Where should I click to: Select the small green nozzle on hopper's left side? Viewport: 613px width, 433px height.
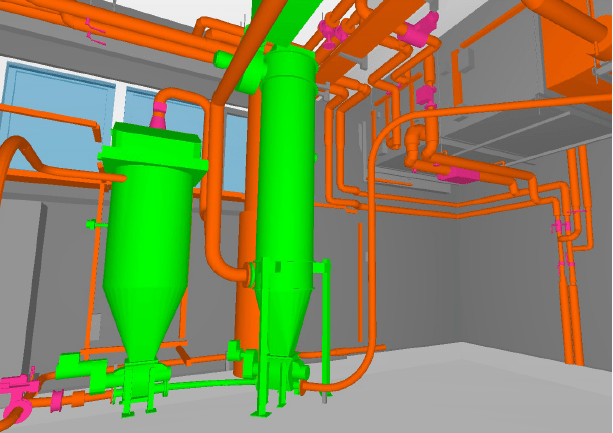click(x=96, y=225)
